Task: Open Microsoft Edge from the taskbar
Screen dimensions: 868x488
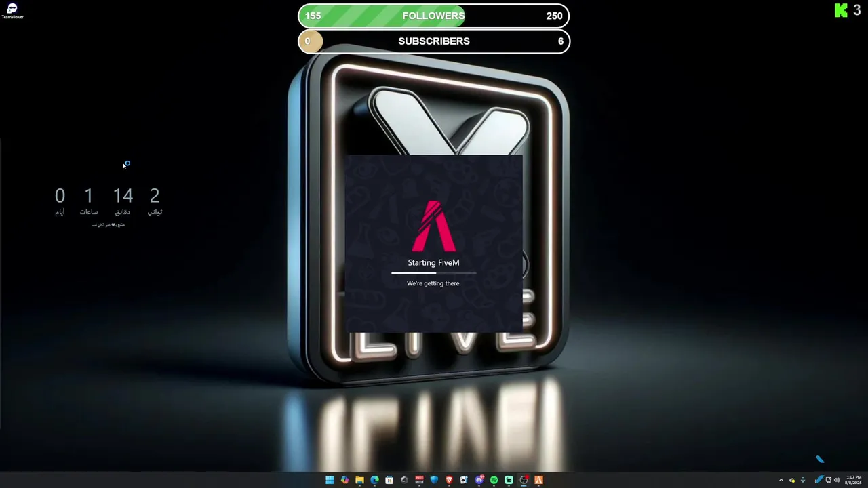Action: click(374, 480)
